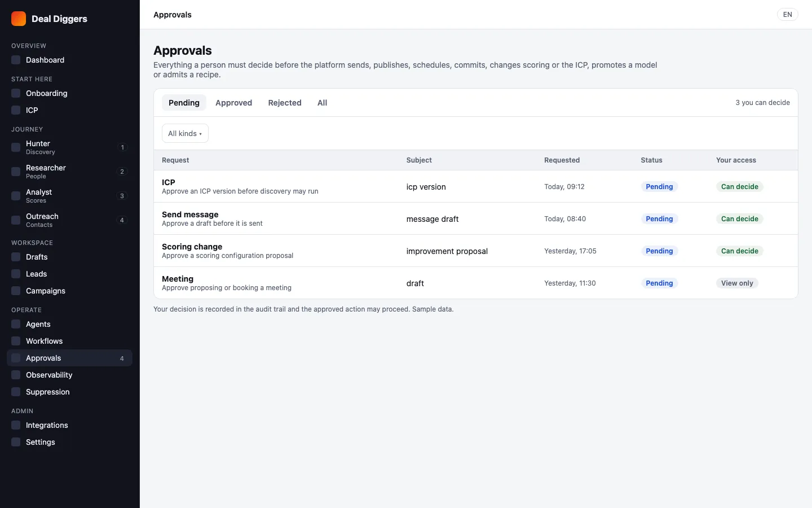Click the ICP sidebar icon

(16, 110)
